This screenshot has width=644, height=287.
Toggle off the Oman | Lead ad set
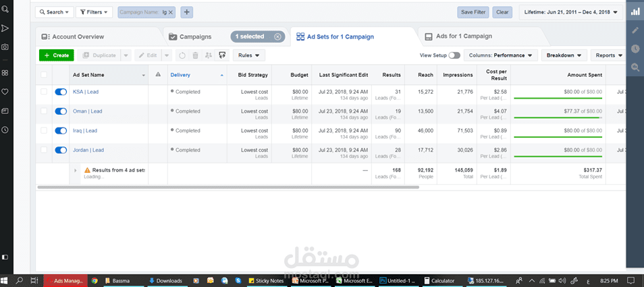coord(61,111)
